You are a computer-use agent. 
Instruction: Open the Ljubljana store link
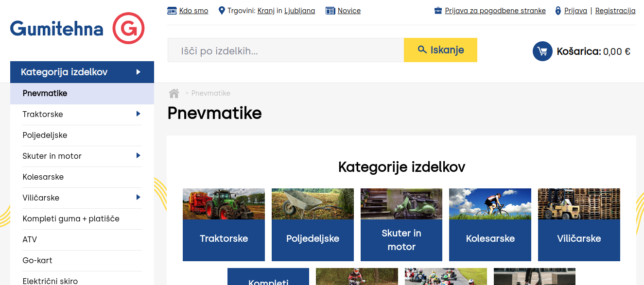click(300, 10)
